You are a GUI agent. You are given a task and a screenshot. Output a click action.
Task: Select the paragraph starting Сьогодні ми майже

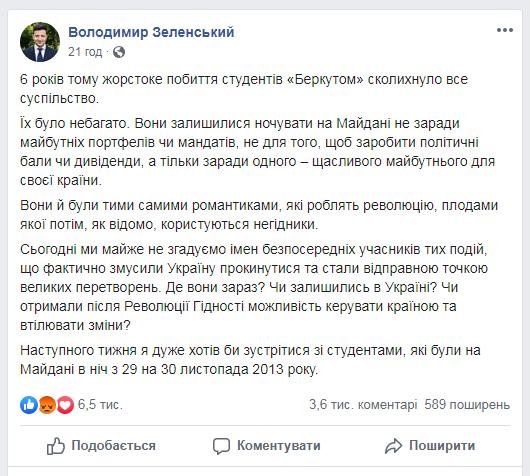(254, 287)
